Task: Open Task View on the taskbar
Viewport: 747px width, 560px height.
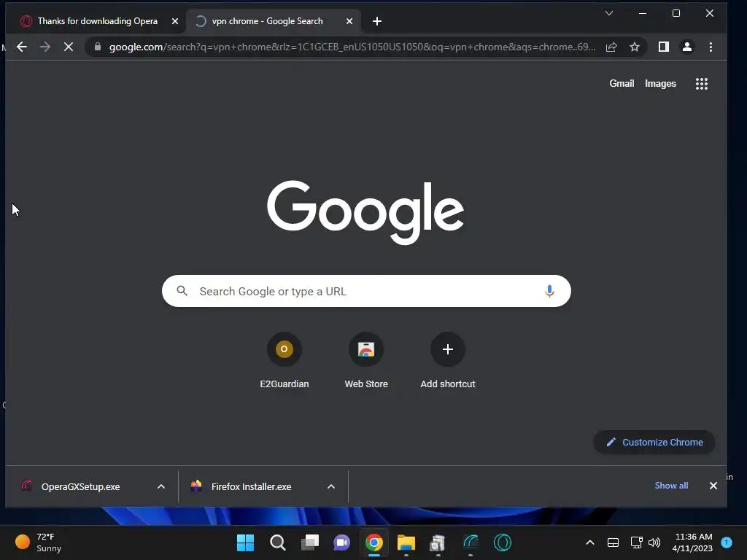Action: [310, 542]
